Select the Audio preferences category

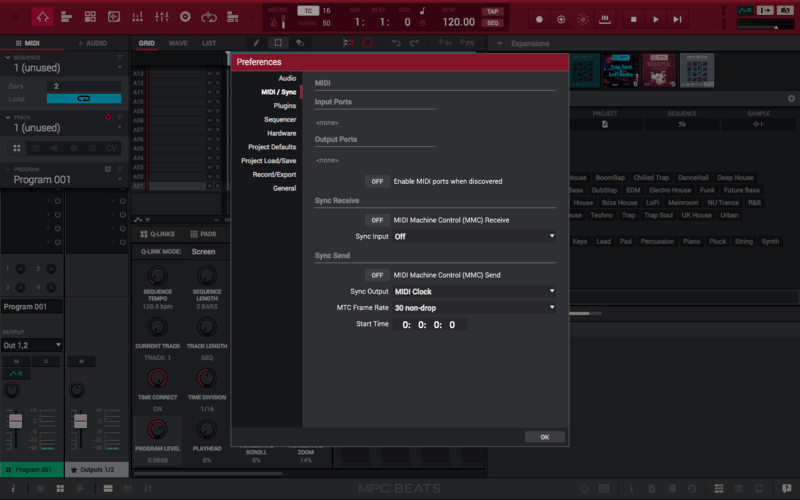tap(287, 78)
